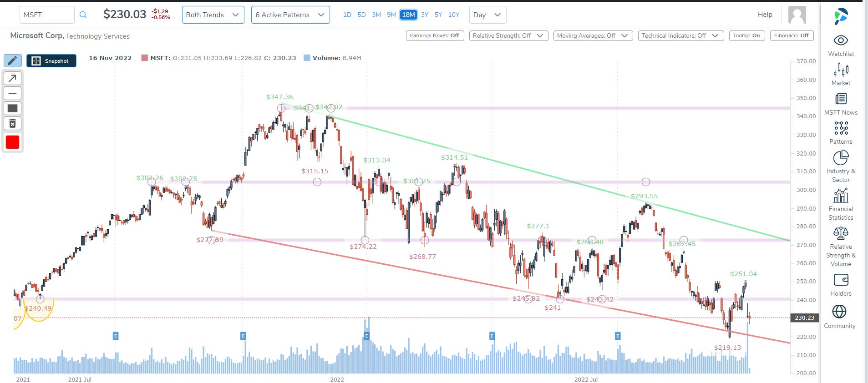Open the 6 Active Patterns dropdown
The width and height of the screenshot is (868, 383).
[x=290, y=15]
